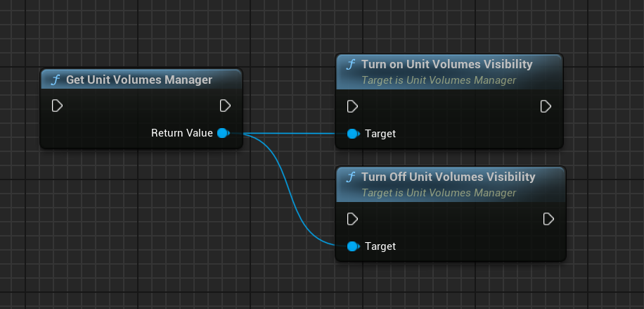Click Target pin on Turn on Unit Volumes Visibility

[x=352, y=134]
